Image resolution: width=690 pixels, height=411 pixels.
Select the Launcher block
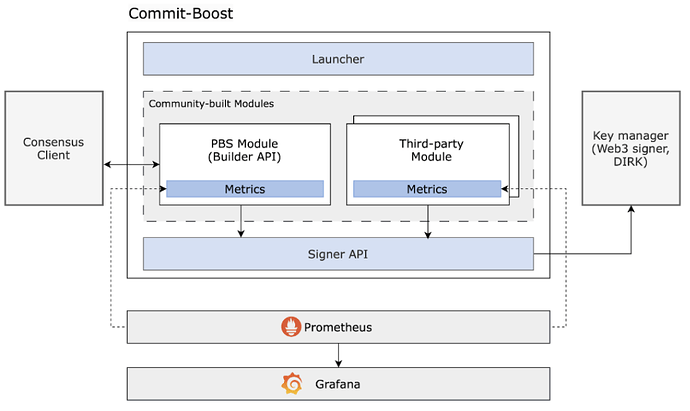[x=338, y=59]
